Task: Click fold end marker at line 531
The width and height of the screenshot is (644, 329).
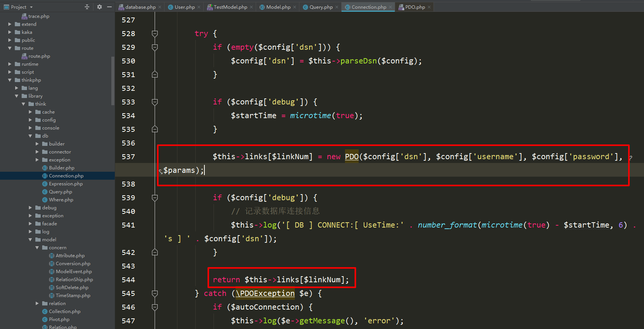Action: 155,74
